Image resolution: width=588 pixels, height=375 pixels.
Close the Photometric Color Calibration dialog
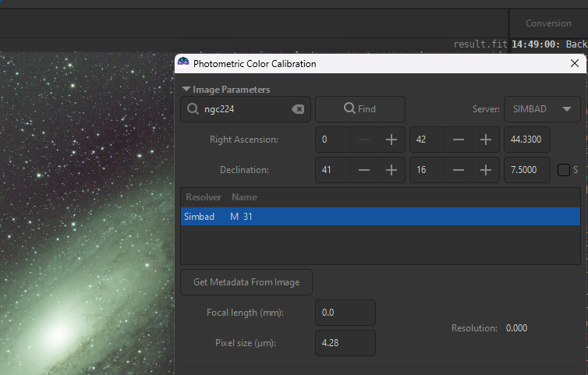[575, 63]
